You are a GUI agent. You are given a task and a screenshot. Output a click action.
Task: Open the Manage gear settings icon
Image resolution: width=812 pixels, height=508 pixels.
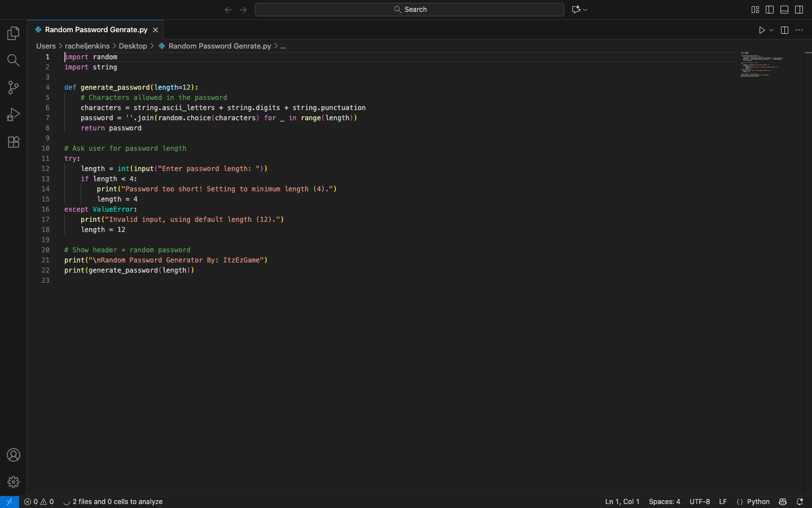[14, 482]
